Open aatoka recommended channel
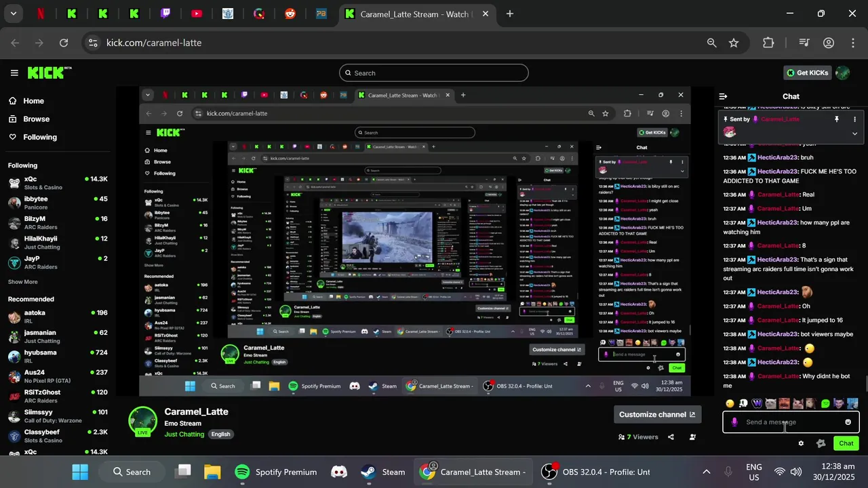868x488 pixels. (x=58, y=317)
